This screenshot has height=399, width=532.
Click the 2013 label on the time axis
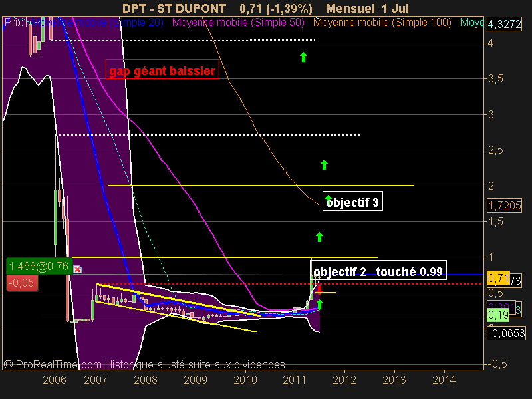pyautogui.click(x=394, y=379)
